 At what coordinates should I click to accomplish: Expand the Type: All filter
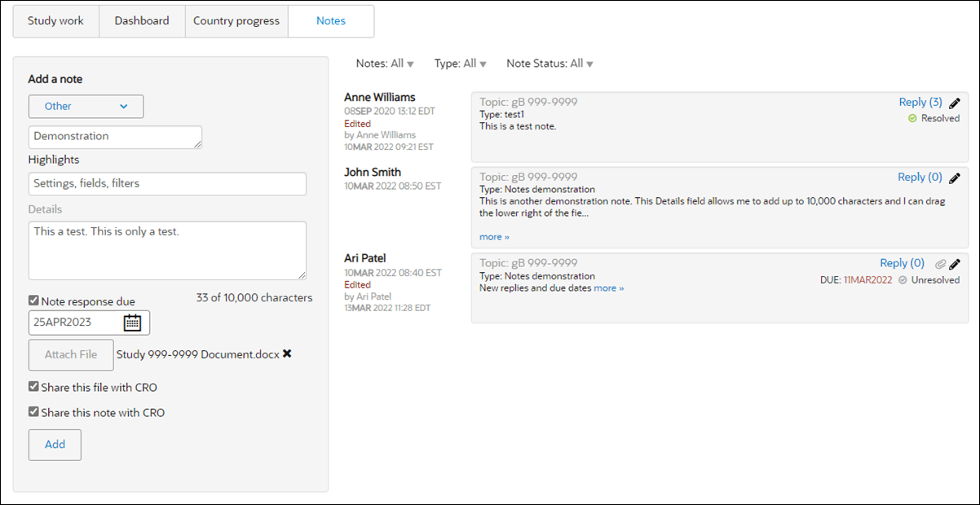click(461, 64)
